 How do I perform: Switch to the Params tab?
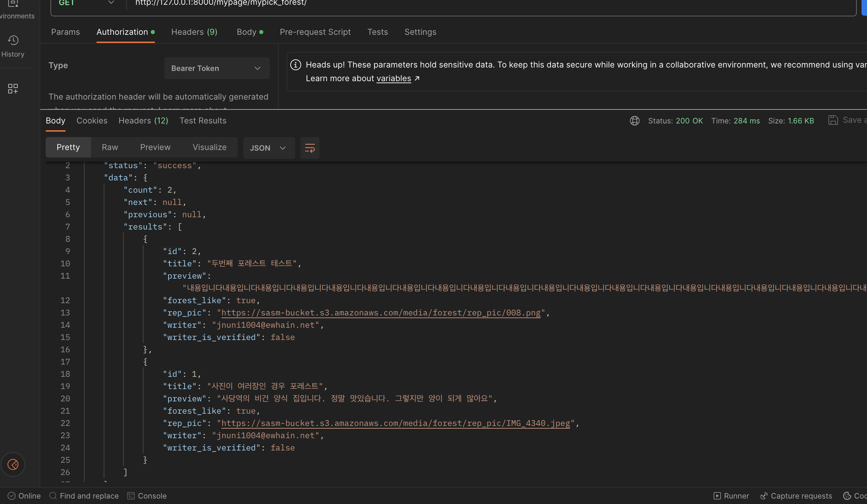65,32
